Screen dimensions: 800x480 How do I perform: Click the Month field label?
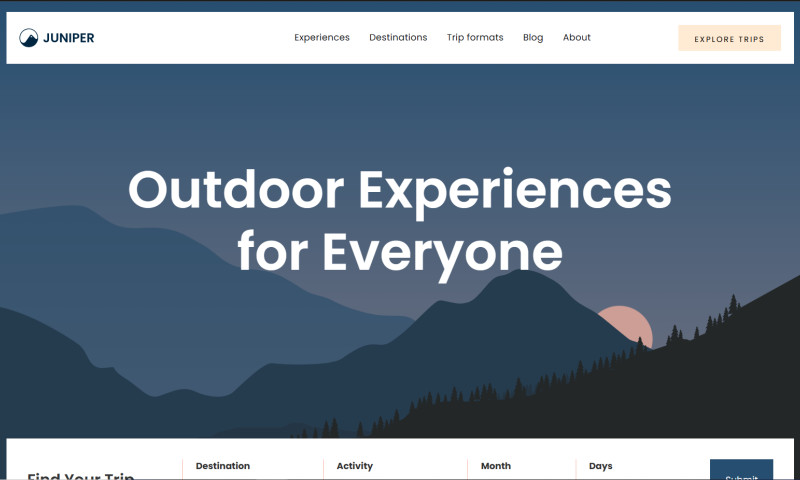(x=496, y=466)
